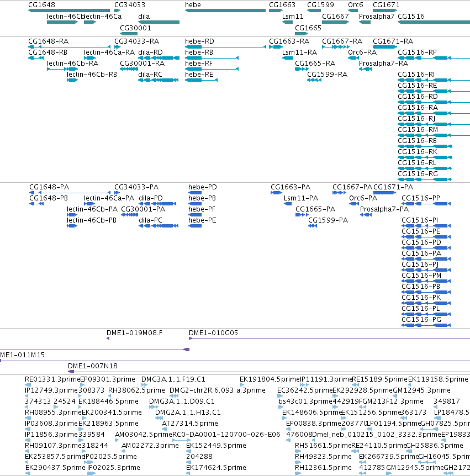Select the dila gene feature
This screenshot has height=476, width=470.
[x=159, y=22]
